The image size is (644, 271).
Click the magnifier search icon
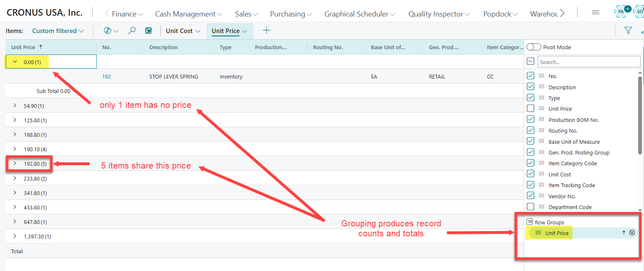tap(132, 31)
